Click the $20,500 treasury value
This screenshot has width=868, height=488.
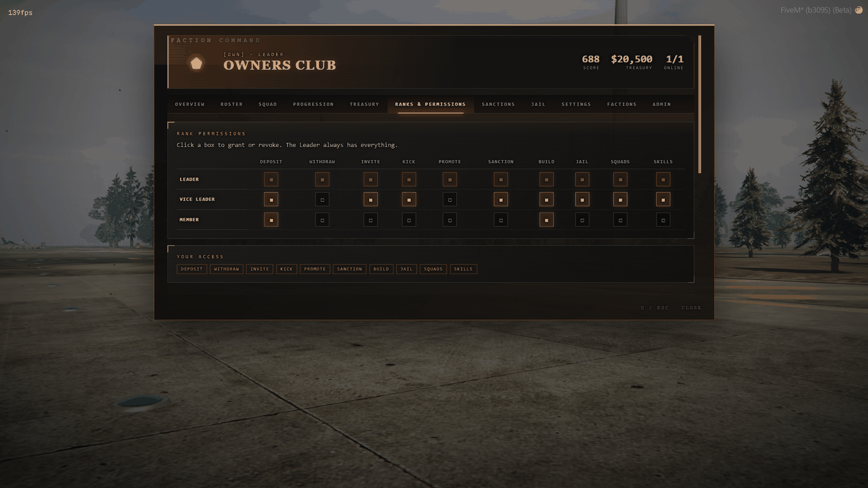tap(631, 59)
